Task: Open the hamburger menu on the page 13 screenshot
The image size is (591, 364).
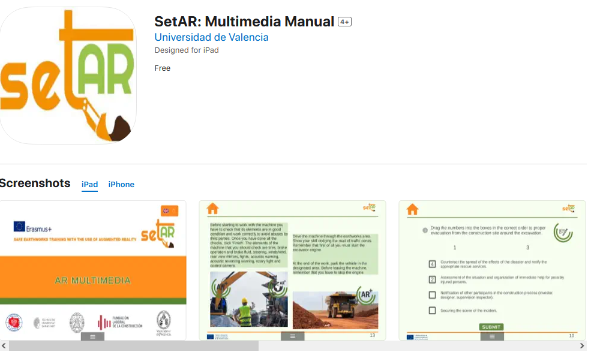Action: [x=292, y=336]
